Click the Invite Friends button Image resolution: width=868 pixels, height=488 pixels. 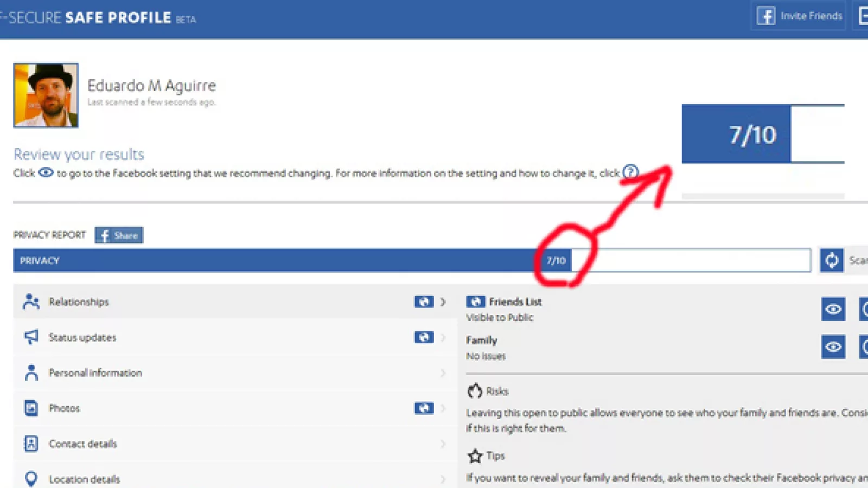tap(799, 16)
